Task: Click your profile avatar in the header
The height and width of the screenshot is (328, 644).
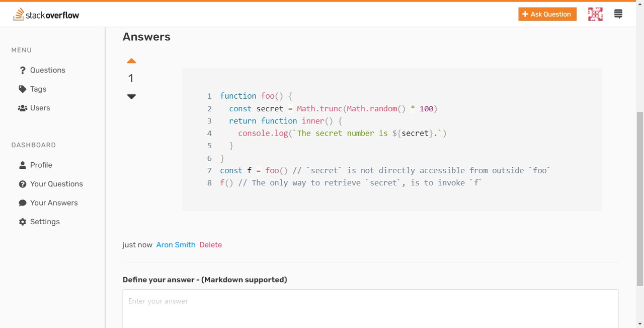Action: 595,14
